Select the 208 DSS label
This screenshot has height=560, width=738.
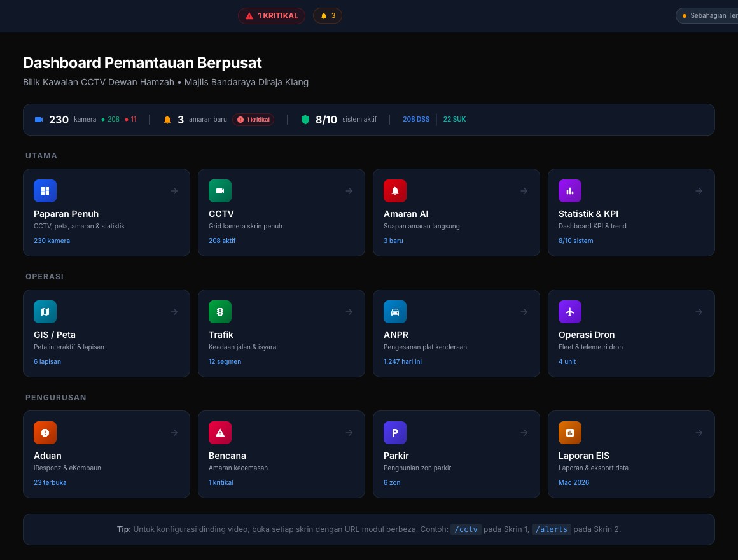(416, 120)
